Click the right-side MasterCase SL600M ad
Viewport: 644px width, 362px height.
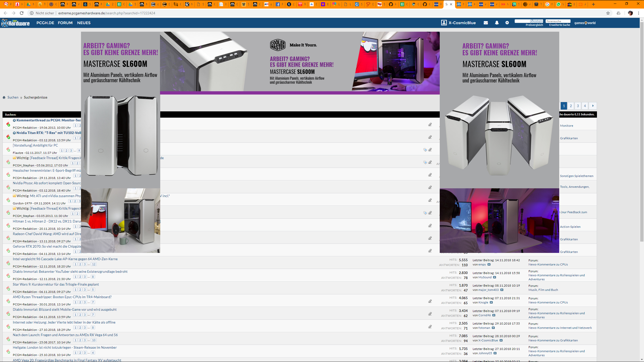pos(499,142)
